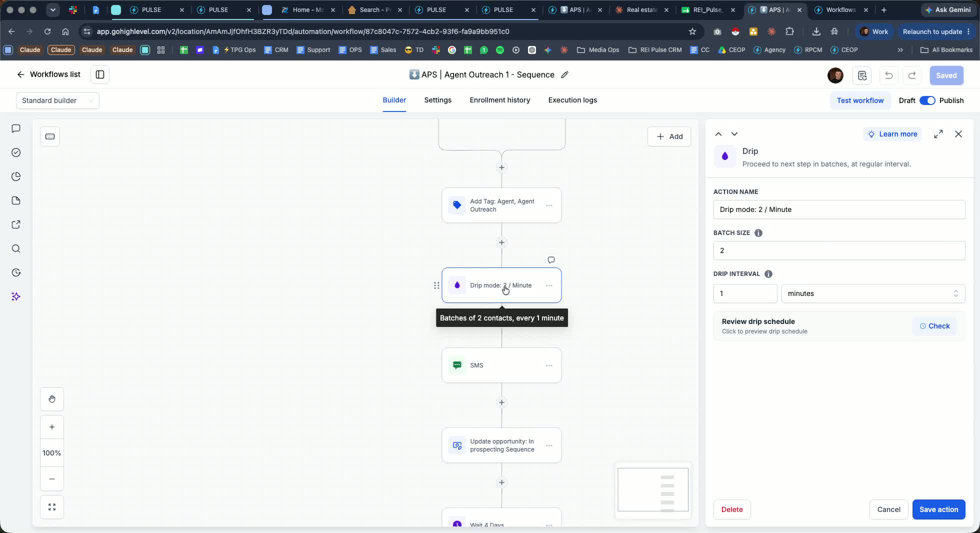Click the Save action button
The width and height of the screenshot is (980, 533).
(938, 509)
